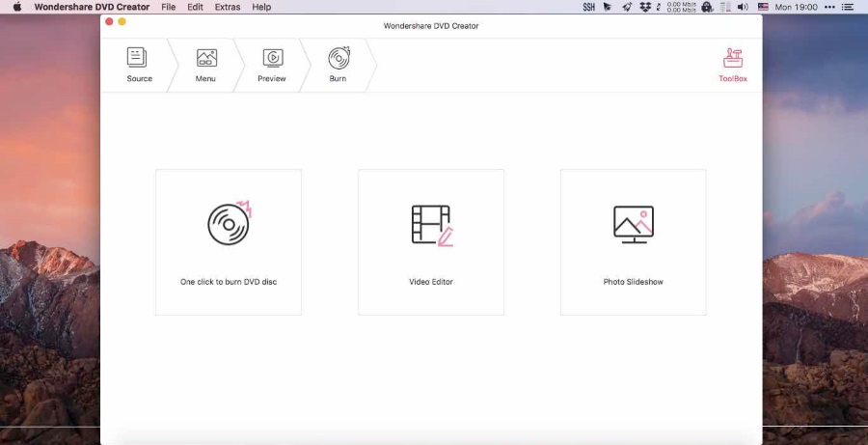Click the rocket menu bar icon
The width and height of the screenshot is (868, 445).
tap(627, 7)
